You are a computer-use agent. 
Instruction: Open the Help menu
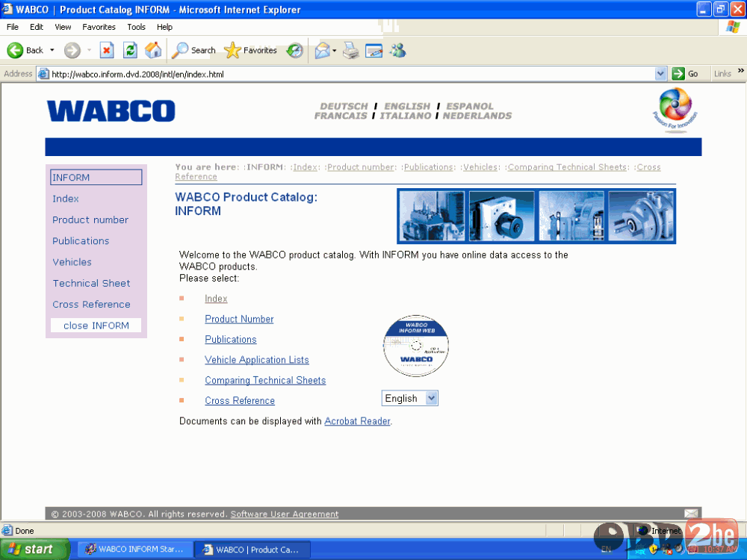(164, 27)
